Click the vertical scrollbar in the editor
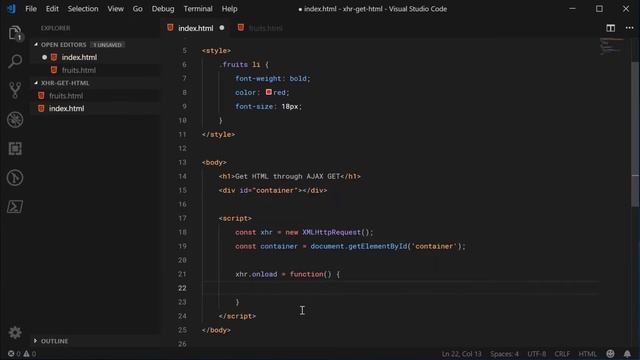The width and height of the screenshot is (640, 360). pos(635,134)
